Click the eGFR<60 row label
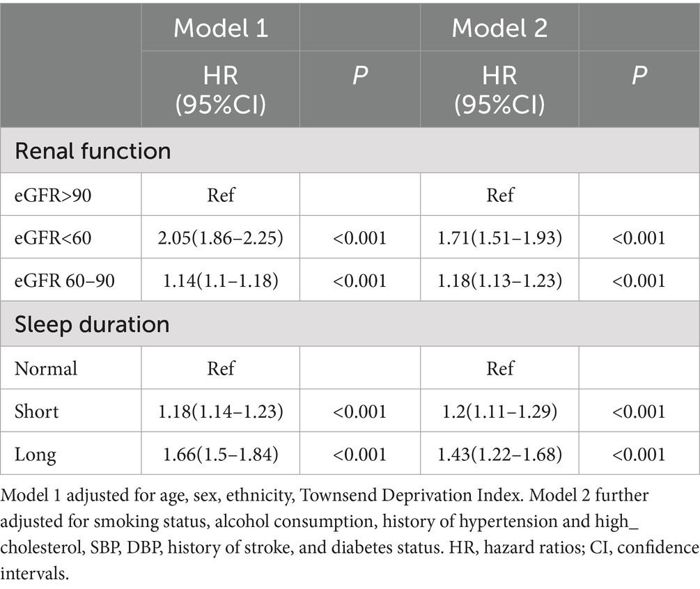Viewport: 700px width, 589px height. 53,238
